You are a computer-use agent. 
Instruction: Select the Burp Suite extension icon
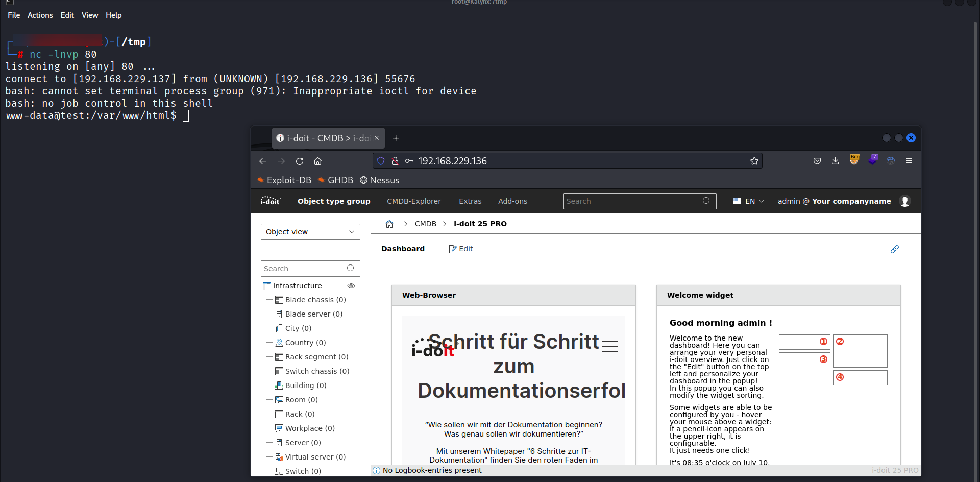(x=854, y=159)
